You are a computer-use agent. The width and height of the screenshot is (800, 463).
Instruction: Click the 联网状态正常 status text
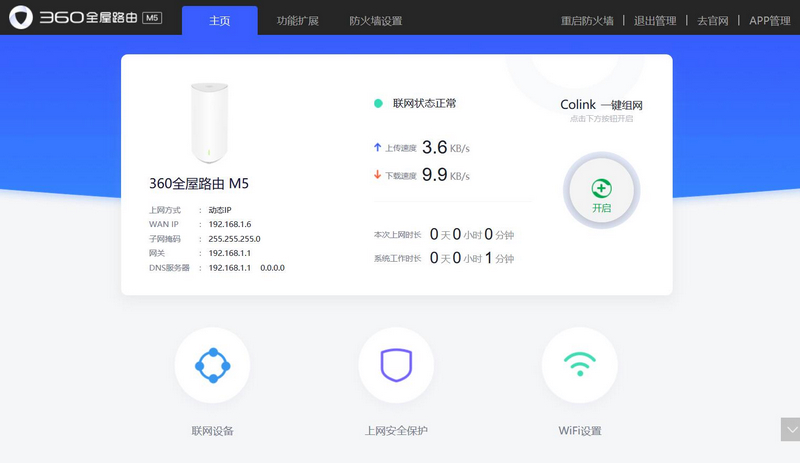point(424,104)
